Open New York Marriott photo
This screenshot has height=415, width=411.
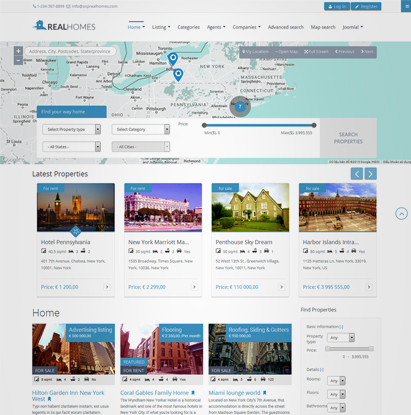(163, 207)
